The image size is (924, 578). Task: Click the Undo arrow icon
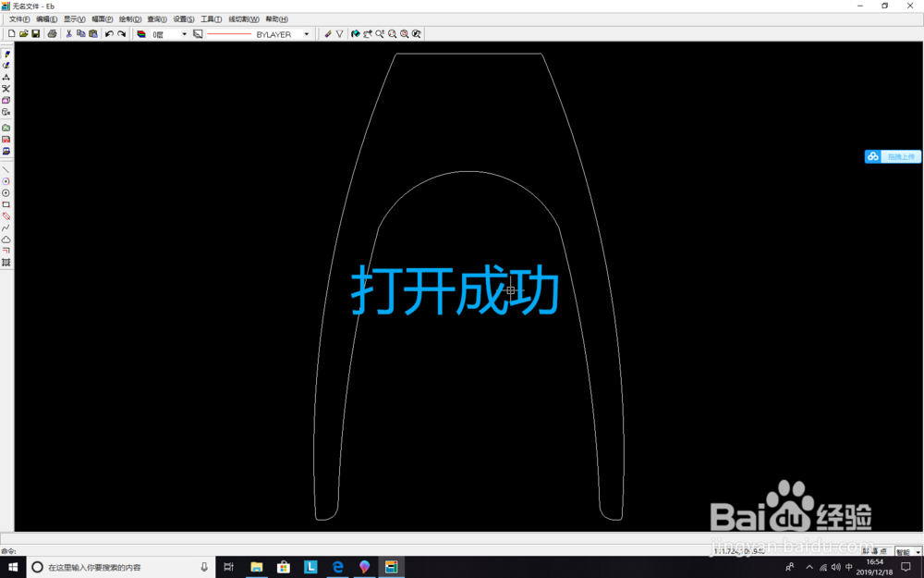tap(109, 34)
